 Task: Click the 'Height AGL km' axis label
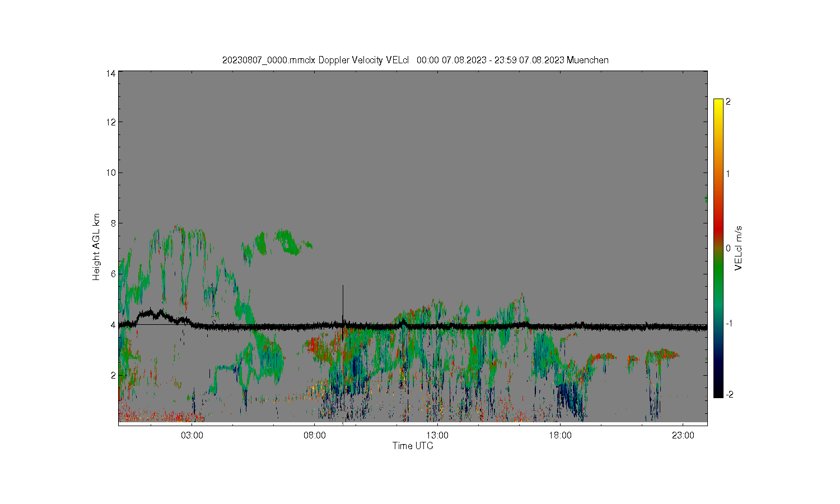pos(96,247)
